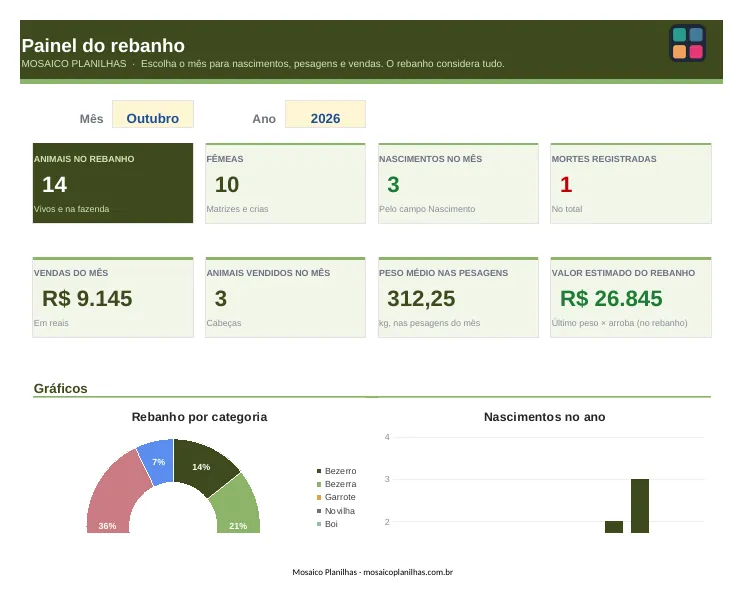
Task: Click the Boi legend swatch
Action: (319, 524)
